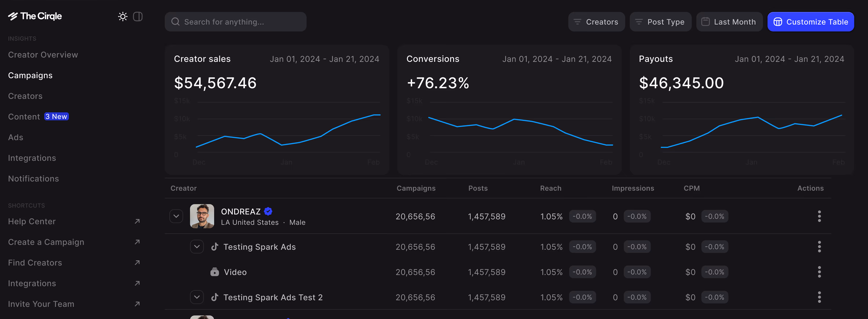Collapse sidebar with panel icon
The width and height of the screenshot is (868, 319).
click(x=138, y=16)
